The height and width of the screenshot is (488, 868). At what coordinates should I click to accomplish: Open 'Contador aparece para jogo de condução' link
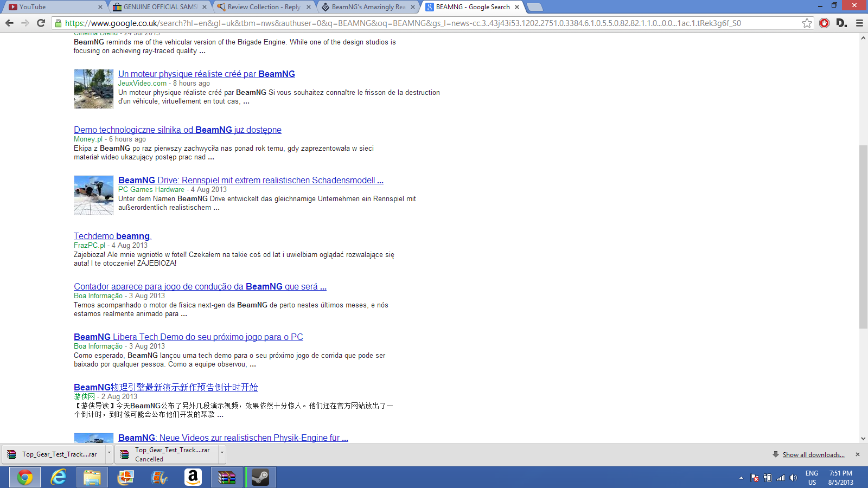tap(200, 286)
